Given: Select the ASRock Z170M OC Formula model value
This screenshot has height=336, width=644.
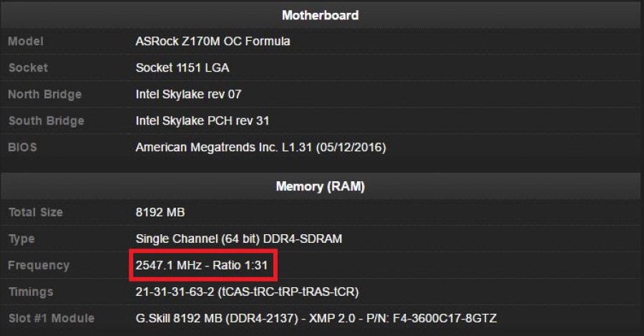Looking at the screenshot, I should (213, 41).
